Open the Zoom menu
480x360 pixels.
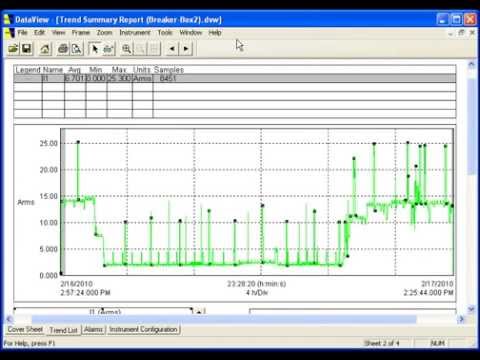pos(104,33)
